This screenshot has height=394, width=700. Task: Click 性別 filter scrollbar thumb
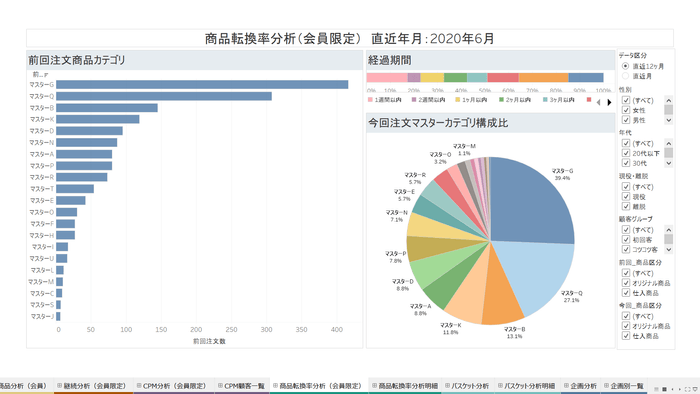(668, 110)
